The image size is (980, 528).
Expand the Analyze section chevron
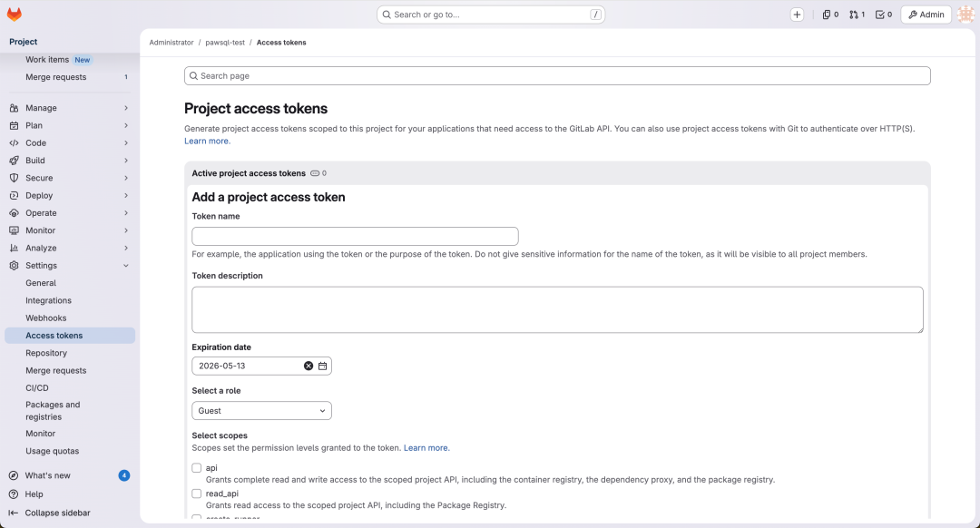(125, 248)
